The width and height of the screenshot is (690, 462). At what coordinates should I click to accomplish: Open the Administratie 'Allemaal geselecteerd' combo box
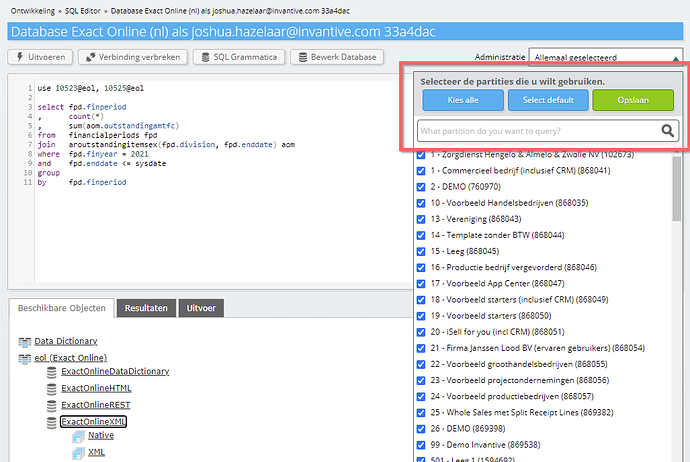(x=606, y=57)
